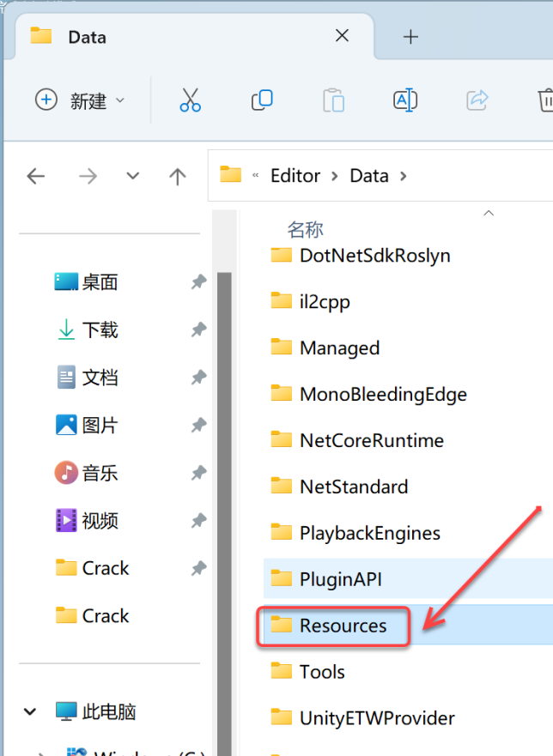Expand the 此电脑 section in the sidebar
The height and width of the screenshot is (756, 553).
point(29,711)
